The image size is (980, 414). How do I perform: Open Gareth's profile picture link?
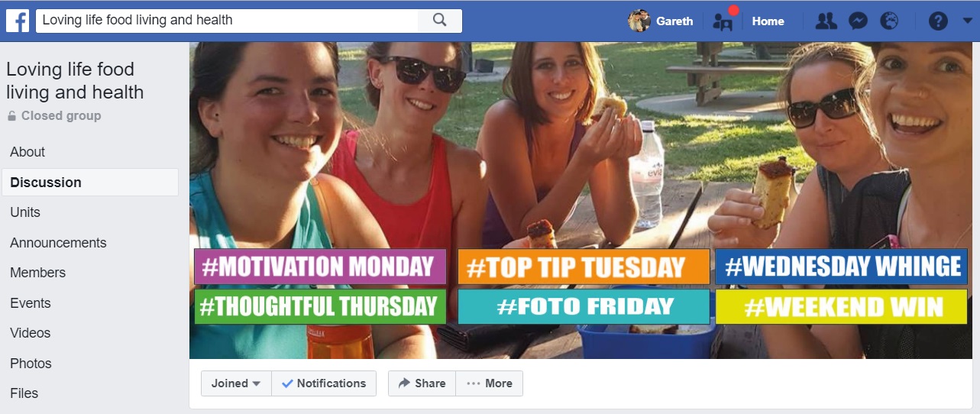[x=639, y=21]
